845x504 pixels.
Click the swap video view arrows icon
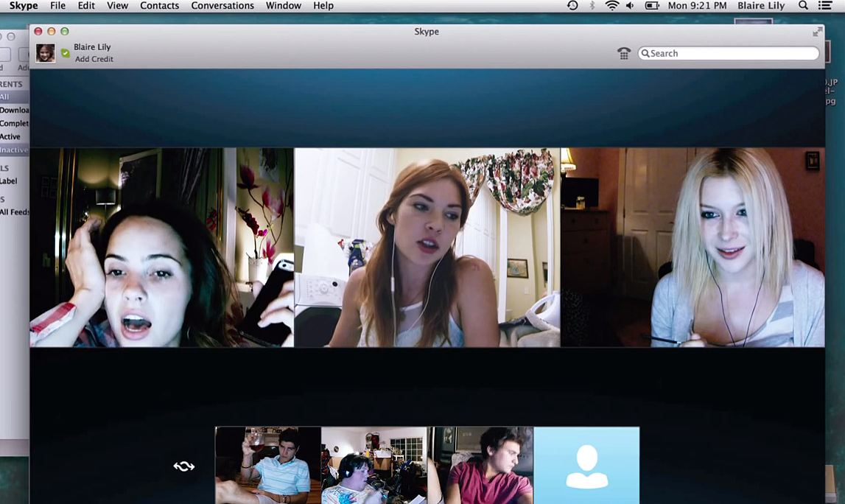pyautogui.click(x=184, y=466)
